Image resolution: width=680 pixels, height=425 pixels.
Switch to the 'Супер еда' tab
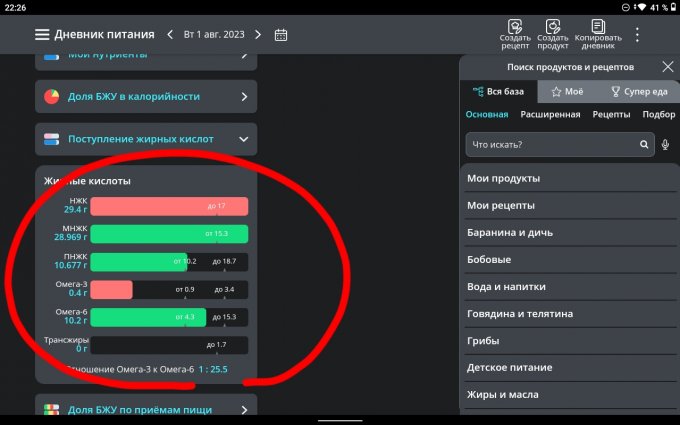(638, 91)
